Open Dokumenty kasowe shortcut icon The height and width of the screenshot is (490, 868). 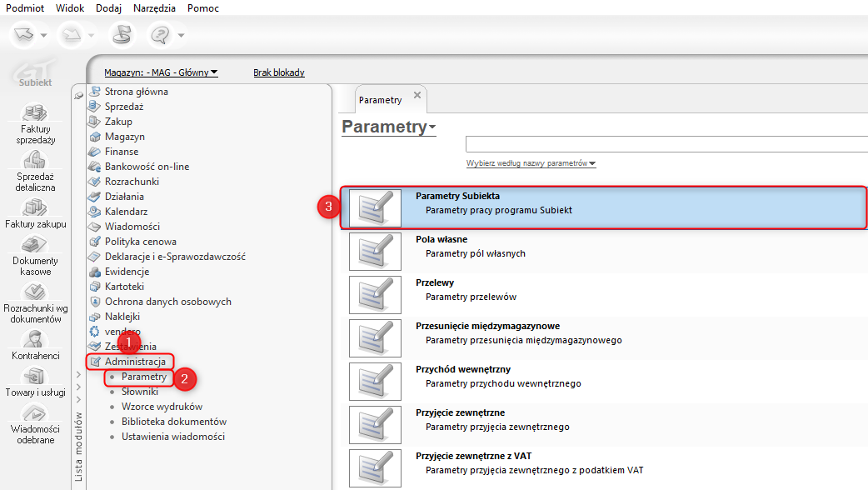34,245
